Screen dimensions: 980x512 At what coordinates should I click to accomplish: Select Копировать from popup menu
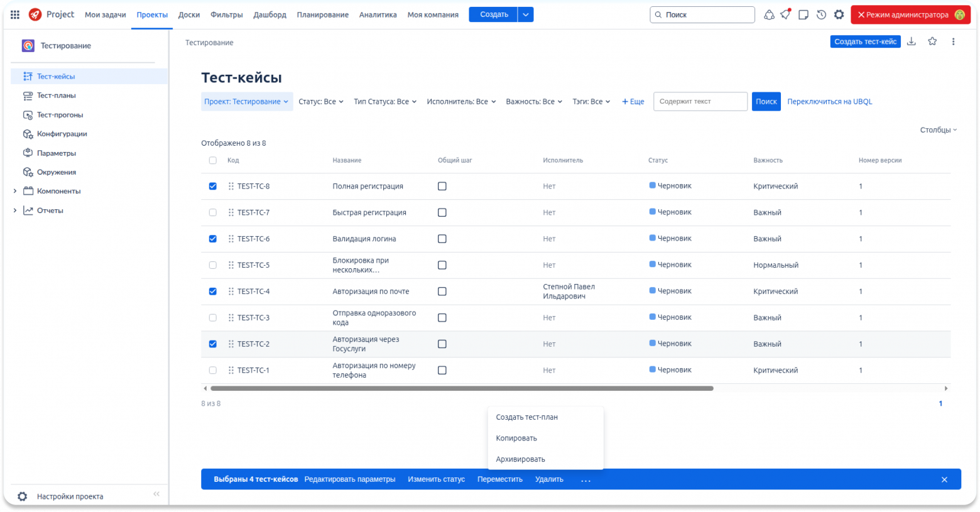click(x=545, y=438)
